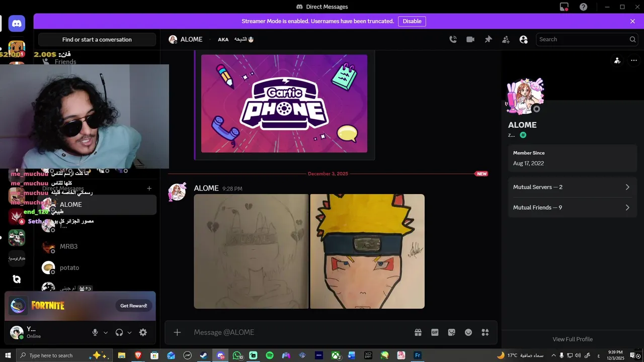Click ALOME username in the message header
644x362 pixels.
pyautogui.click(x=206, y=188)
